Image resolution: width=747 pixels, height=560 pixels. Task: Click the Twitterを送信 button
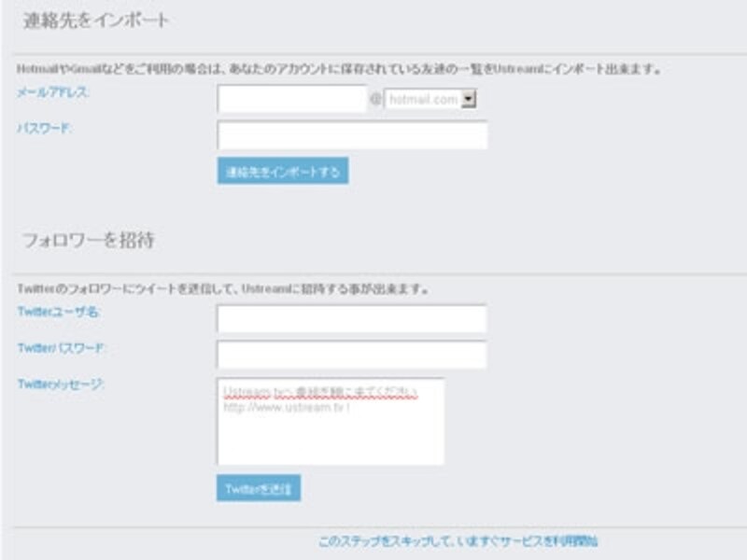pos(259,488)
